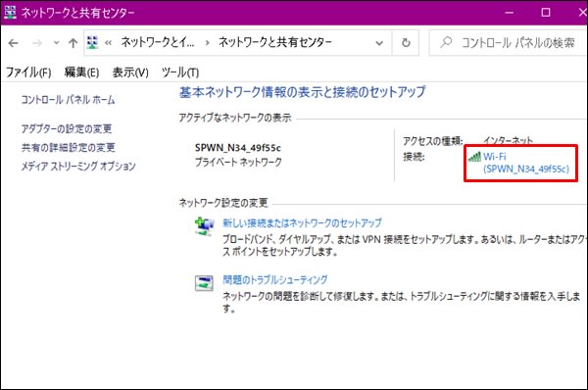The height and width of the screenshot is (390, 588).
Task: Click the green Wi-Fi signal bars icon
Action: [474, 157]
